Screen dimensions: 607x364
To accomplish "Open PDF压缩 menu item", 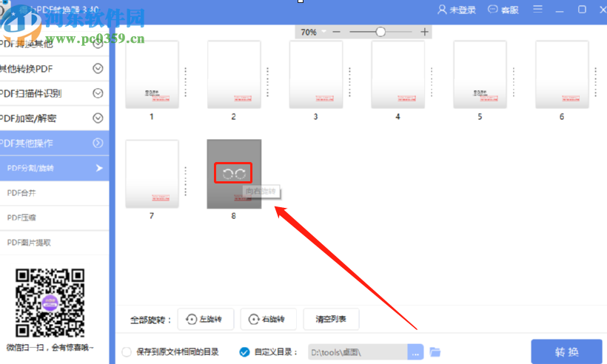I will [54, 218].
